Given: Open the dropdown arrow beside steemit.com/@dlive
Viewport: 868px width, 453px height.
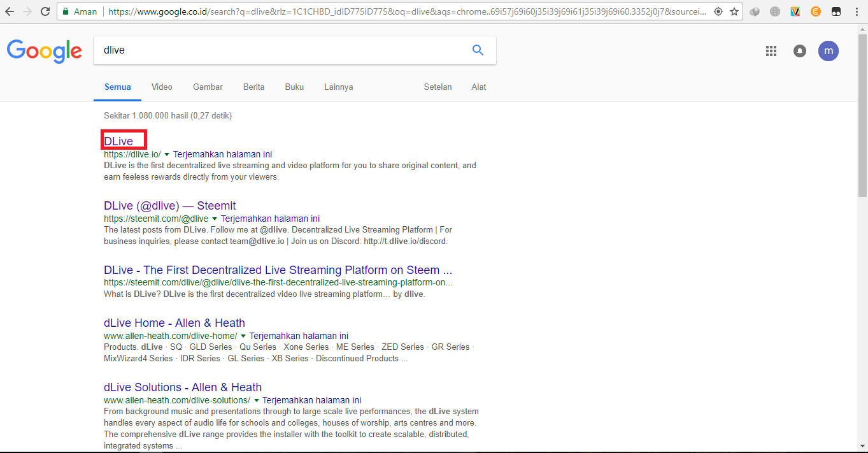Looking at the screenshot, I should pyautogui.click(x=215, y=219).
